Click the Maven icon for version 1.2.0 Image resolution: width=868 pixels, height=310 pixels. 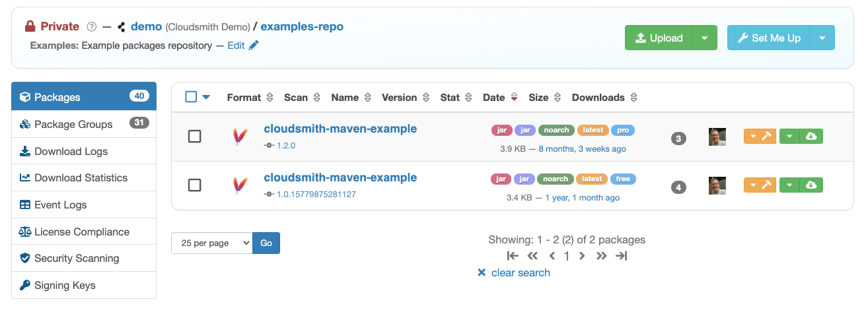[x=240, y=137]
